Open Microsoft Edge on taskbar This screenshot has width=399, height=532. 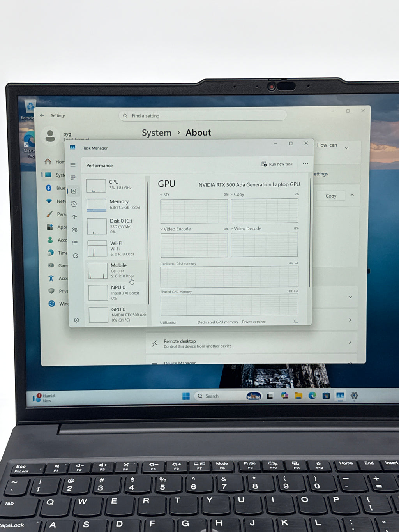tap(312, 396)
